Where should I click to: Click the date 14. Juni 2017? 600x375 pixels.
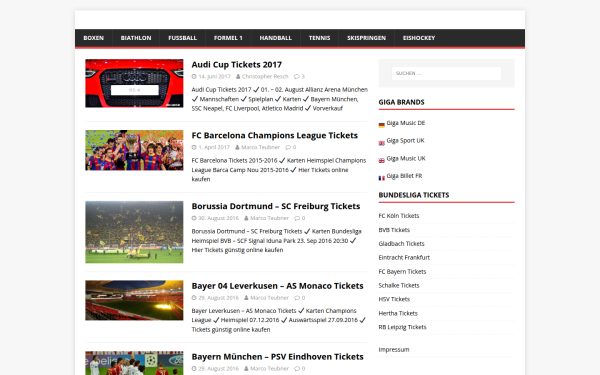tap(214, 77)
